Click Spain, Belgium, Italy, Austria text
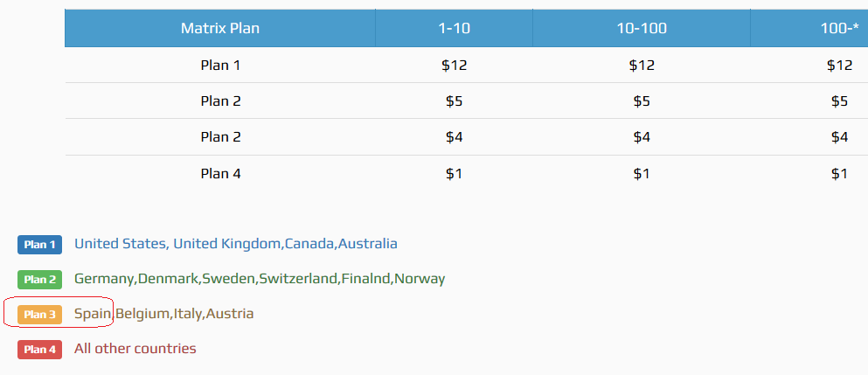This screenshot has width=868, height=375. tap(163, 313)
